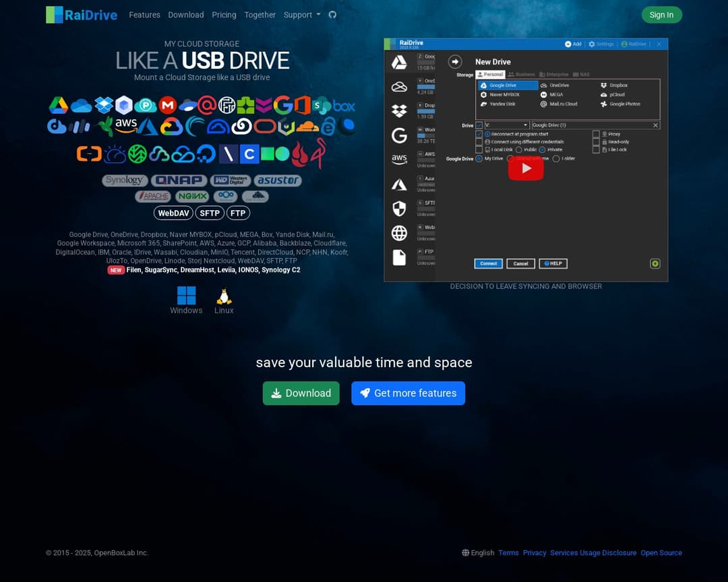Play the RaiDrive YouTube video
Image resolution: width=728 pixels, height=582 pixels.
526,168
